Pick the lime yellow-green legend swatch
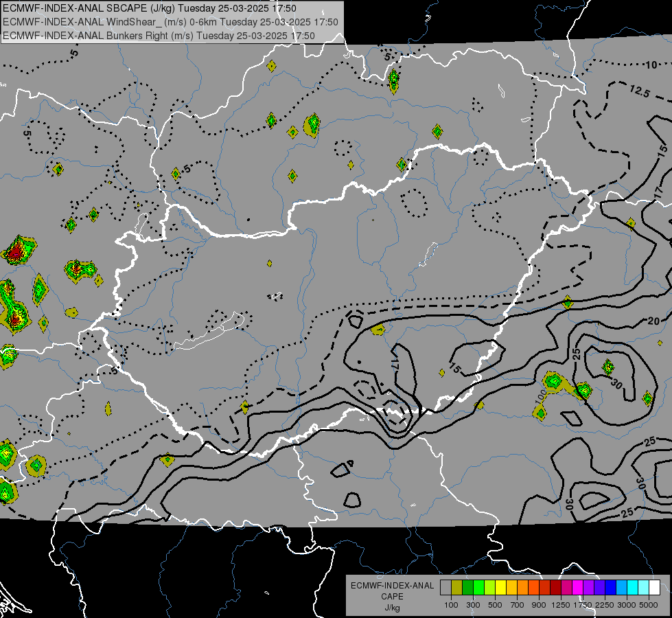 489,588
